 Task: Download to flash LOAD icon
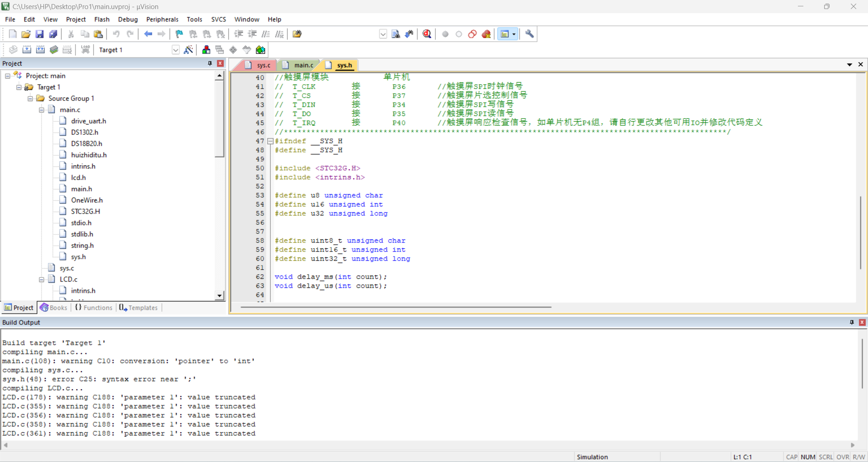85,50
